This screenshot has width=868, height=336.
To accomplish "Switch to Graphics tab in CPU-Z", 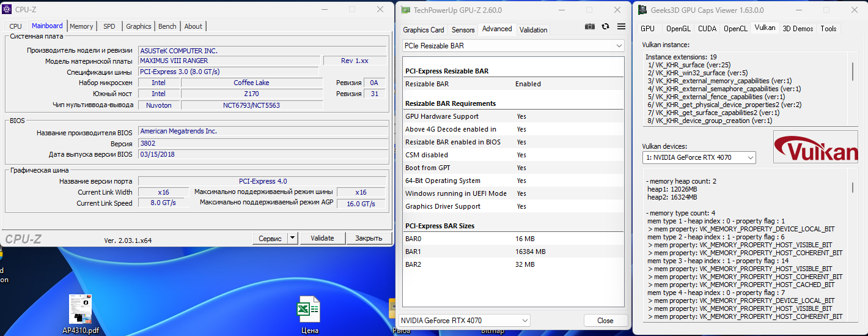I will point(139,26).
